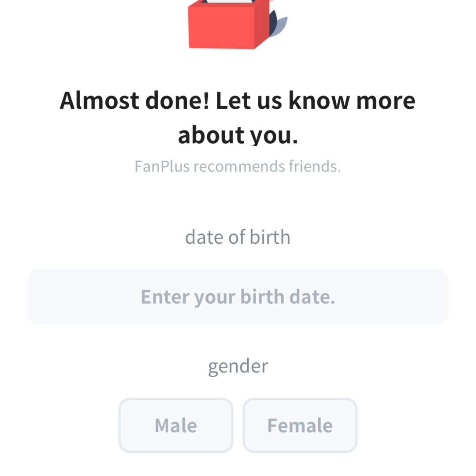Click the "Enter your birth date." placeholder
This screenshot has height=476, width=476.
(x=238, y=297)
